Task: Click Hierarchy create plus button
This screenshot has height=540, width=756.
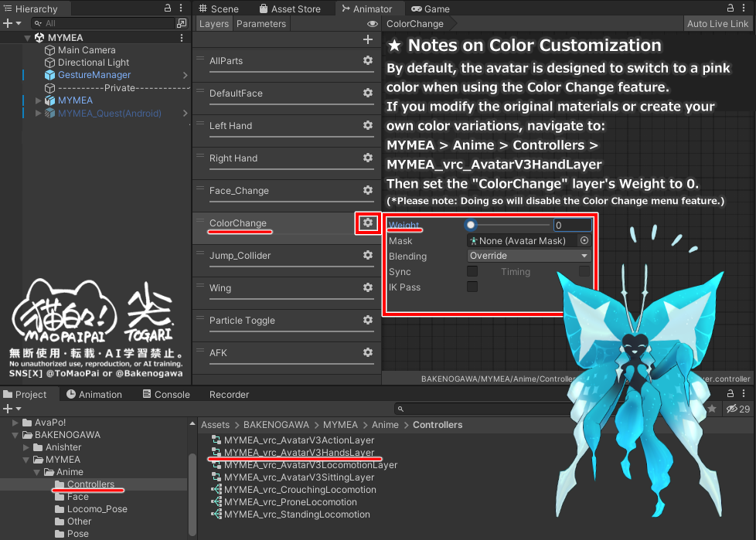Action: [12, 23]
